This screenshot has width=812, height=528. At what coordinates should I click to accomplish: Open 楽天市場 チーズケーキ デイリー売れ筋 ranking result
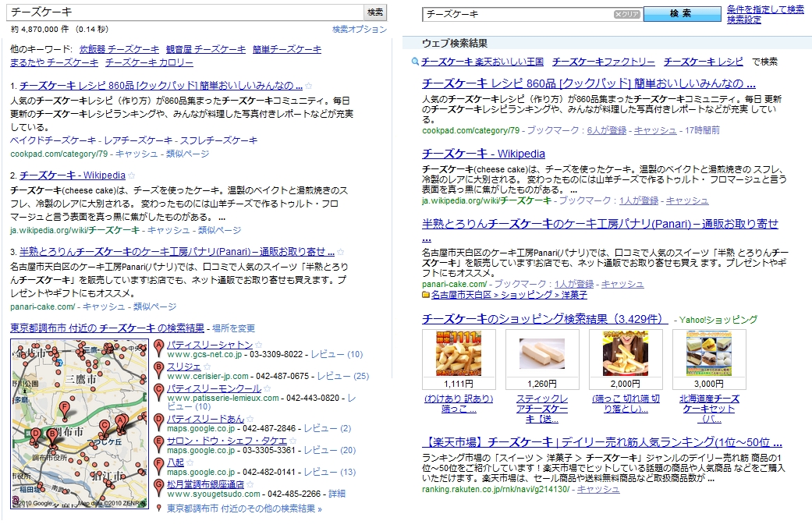[602, 442]
